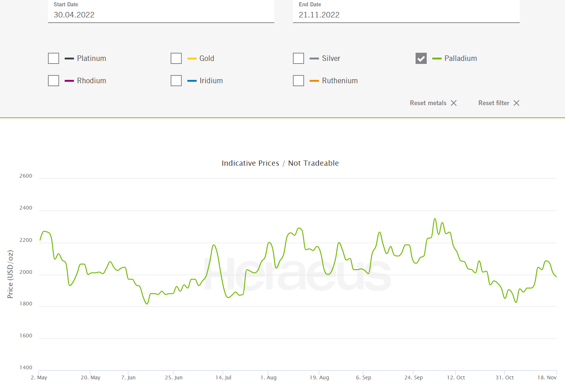The height and width of the screenshot is (392, 565).
Task: Click the X icon beside Reset filter
Action: click(x=517, y=103)
